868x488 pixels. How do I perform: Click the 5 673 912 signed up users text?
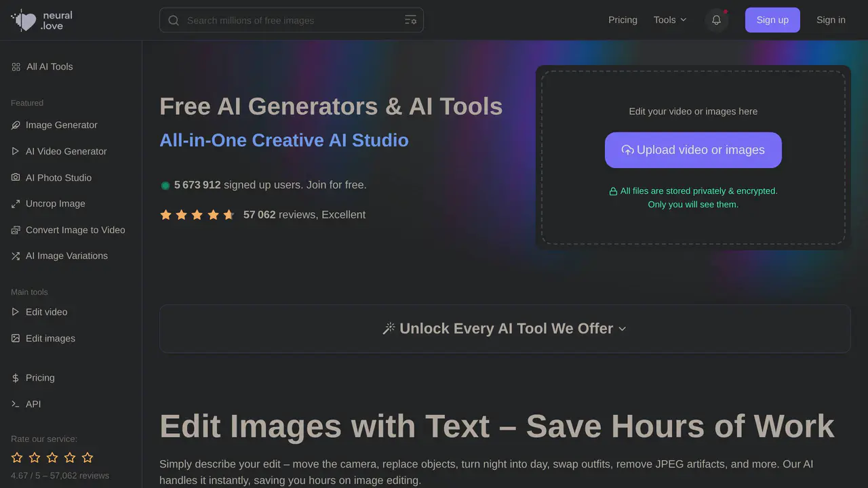pyautogui.click(x=271, y=185)
